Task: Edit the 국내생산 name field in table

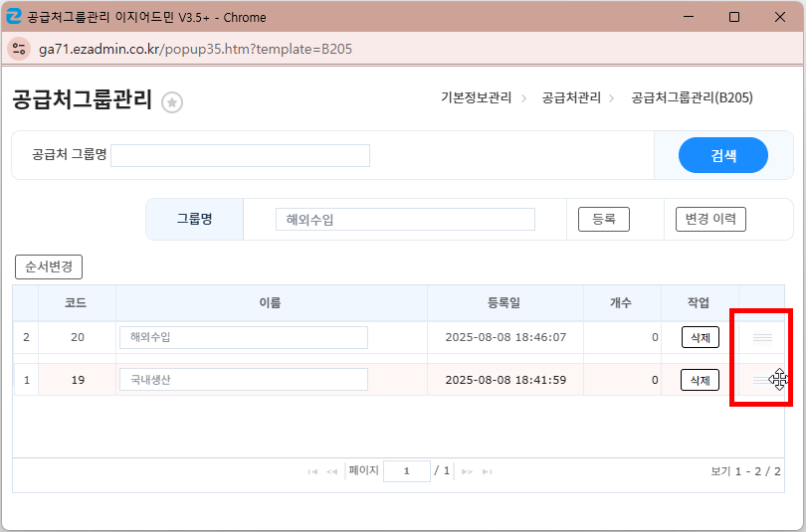Action: click(x=243, y=380)
